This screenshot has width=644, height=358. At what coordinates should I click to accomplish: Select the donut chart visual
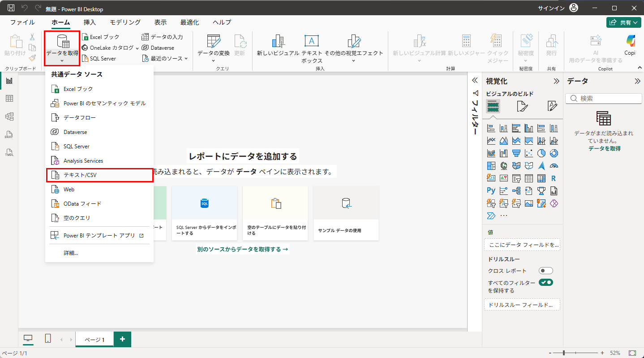click(554, 153)
